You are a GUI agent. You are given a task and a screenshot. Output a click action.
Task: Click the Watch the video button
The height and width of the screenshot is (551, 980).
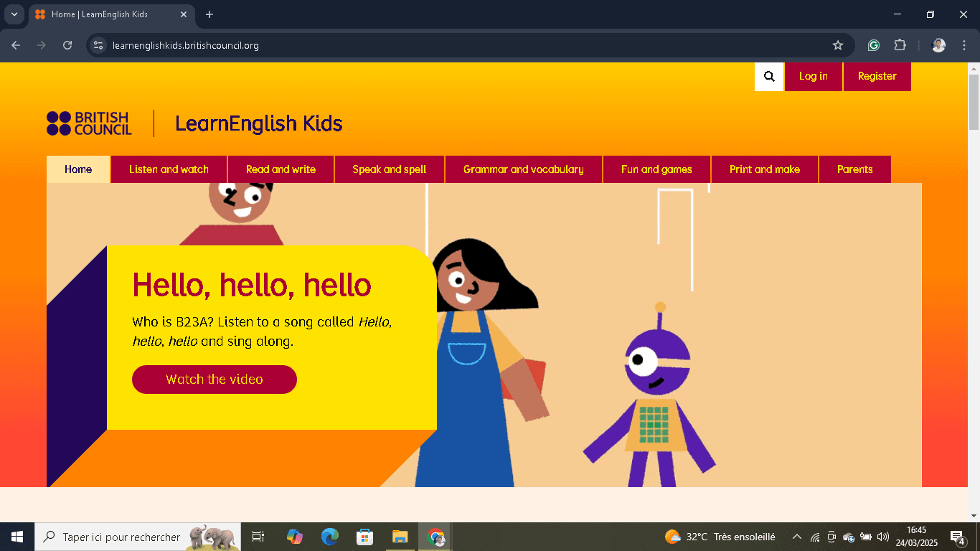point(214,380)
